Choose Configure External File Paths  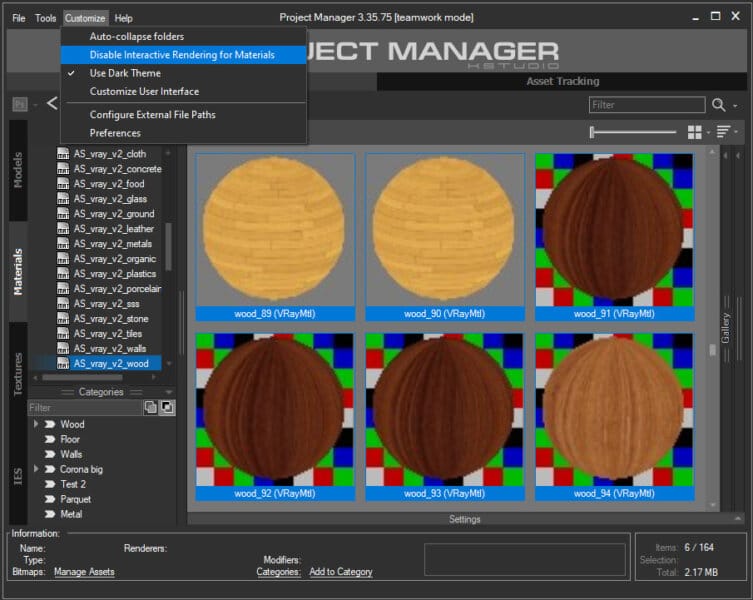(x=183, y=115)
